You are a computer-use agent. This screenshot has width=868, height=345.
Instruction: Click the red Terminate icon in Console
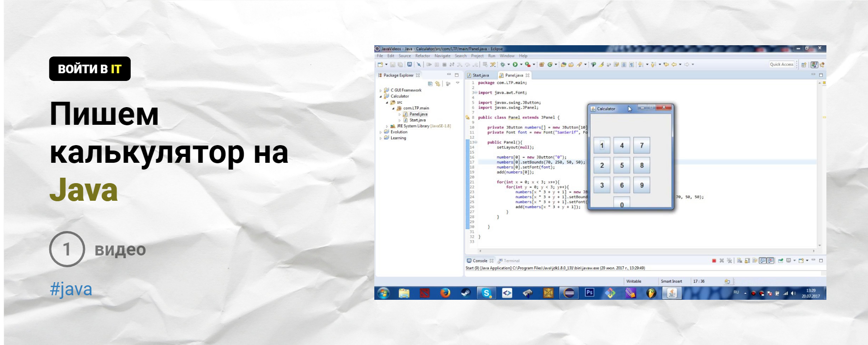coord(714,261)
